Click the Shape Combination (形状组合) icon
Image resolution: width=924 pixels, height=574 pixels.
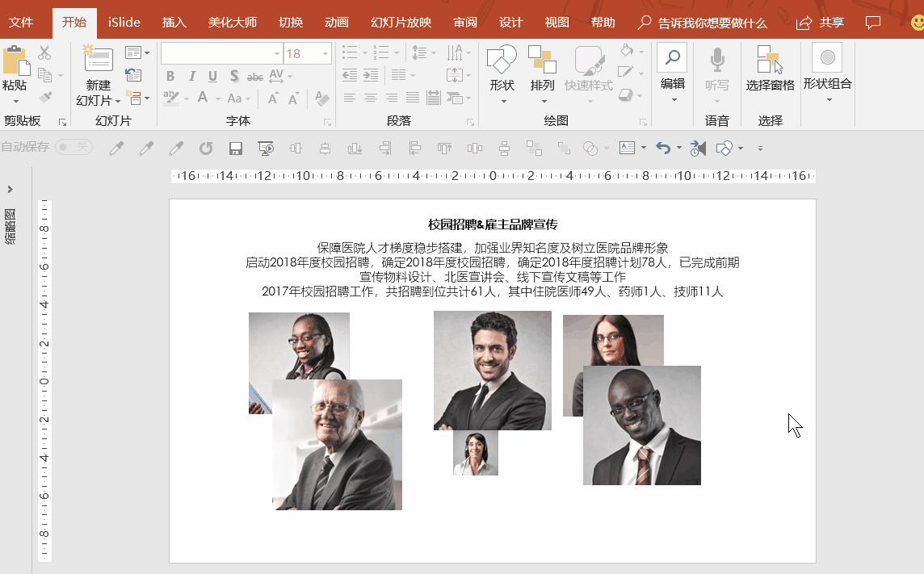click(x=827, y=57)
